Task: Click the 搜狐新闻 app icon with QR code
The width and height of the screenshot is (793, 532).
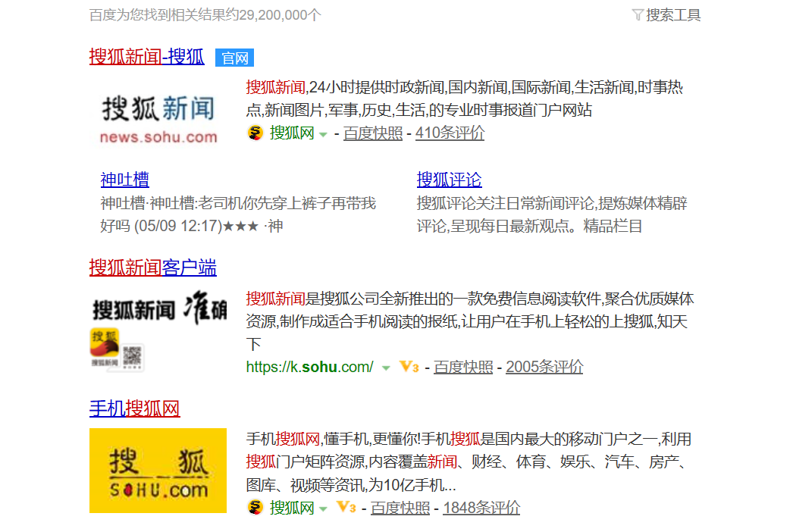Action: tap(118, 349)
